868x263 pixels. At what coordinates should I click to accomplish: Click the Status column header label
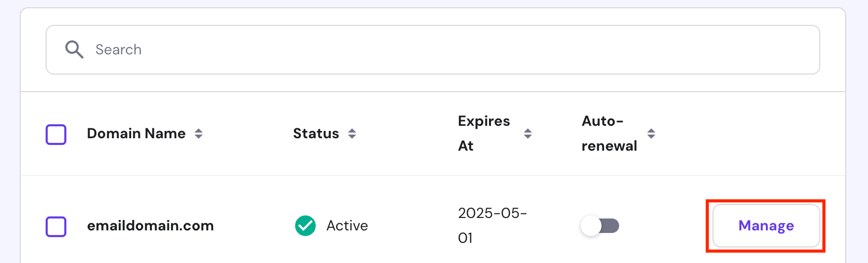click(316, 134)
